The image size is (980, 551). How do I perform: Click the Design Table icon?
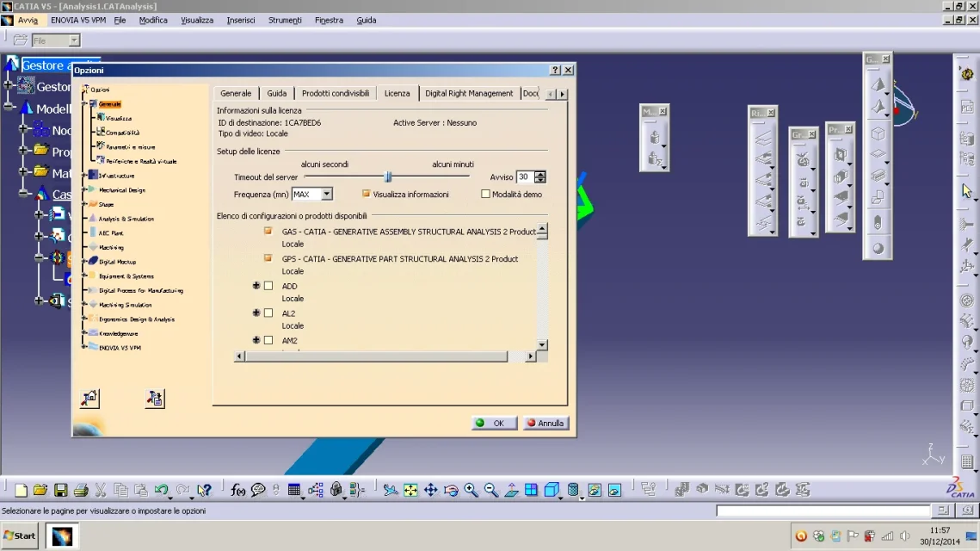pyautogui.click(x=293, y=491)
